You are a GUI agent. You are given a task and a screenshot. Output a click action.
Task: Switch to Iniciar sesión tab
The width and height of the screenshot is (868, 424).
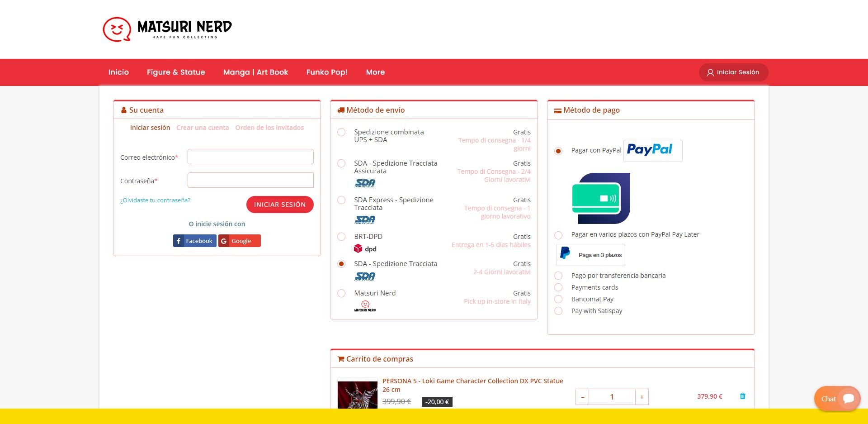click(x=150, y=128)
